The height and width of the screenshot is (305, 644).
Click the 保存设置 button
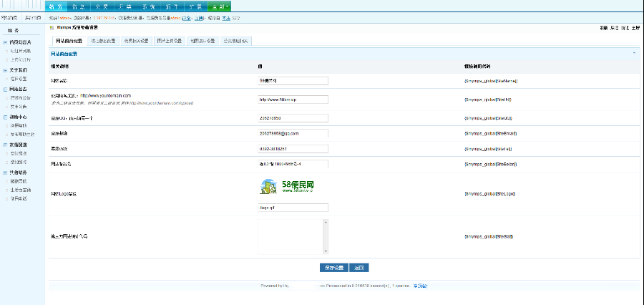[334, 268]
